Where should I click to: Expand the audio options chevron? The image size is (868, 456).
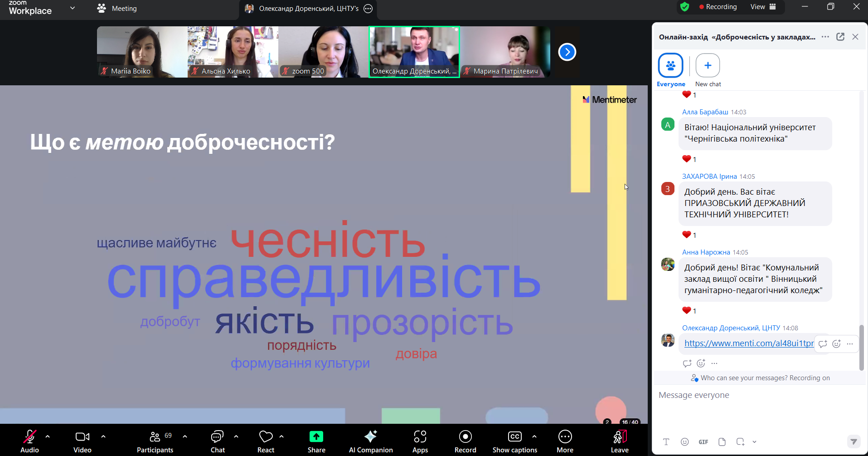48,436
